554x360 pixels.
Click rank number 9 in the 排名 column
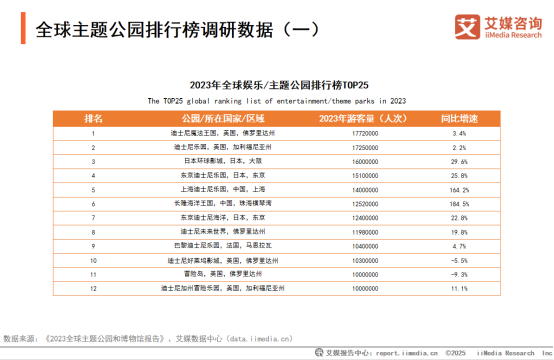click(93, 246)
